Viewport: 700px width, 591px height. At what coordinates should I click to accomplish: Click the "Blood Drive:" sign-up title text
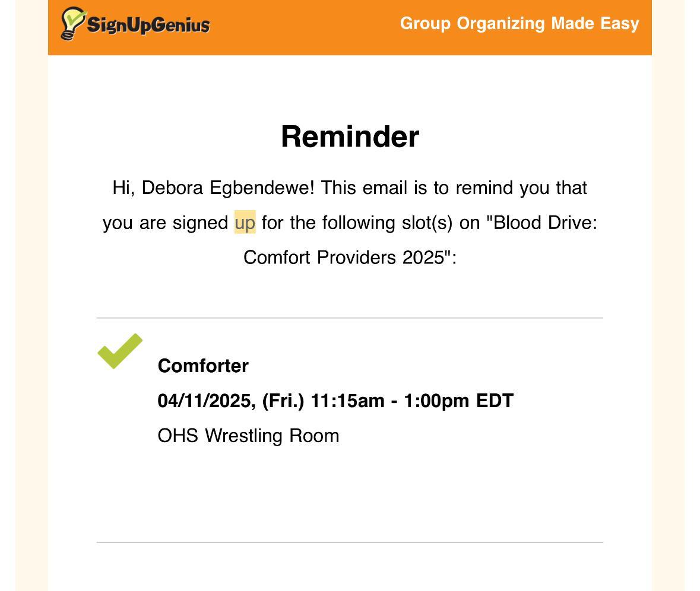point(544,223)
